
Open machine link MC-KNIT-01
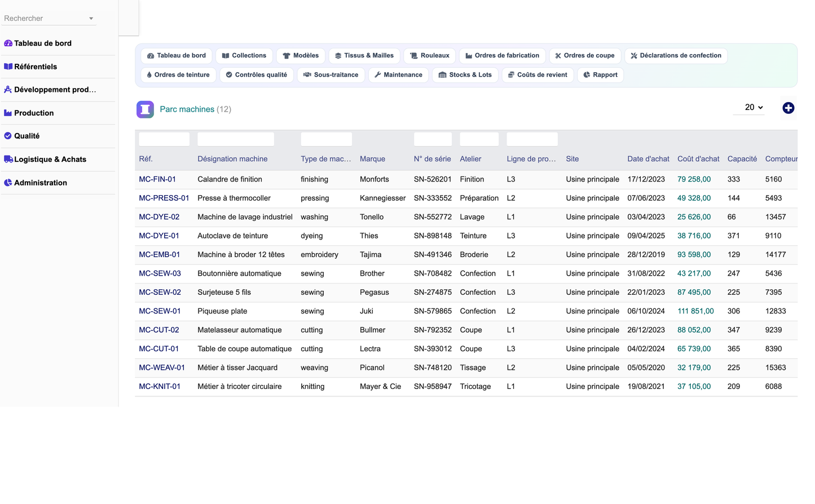(160, 387)
